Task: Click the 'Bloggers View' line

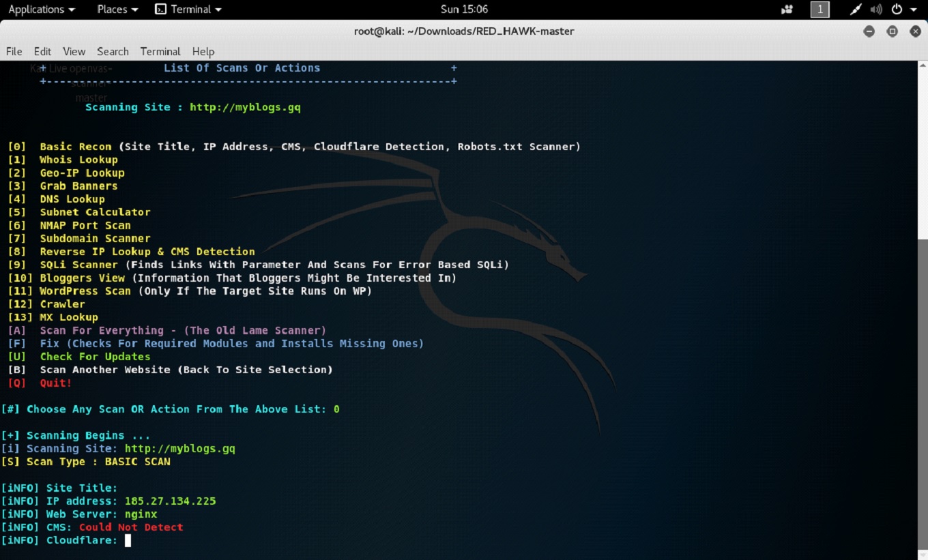Action: coord(232,278)
